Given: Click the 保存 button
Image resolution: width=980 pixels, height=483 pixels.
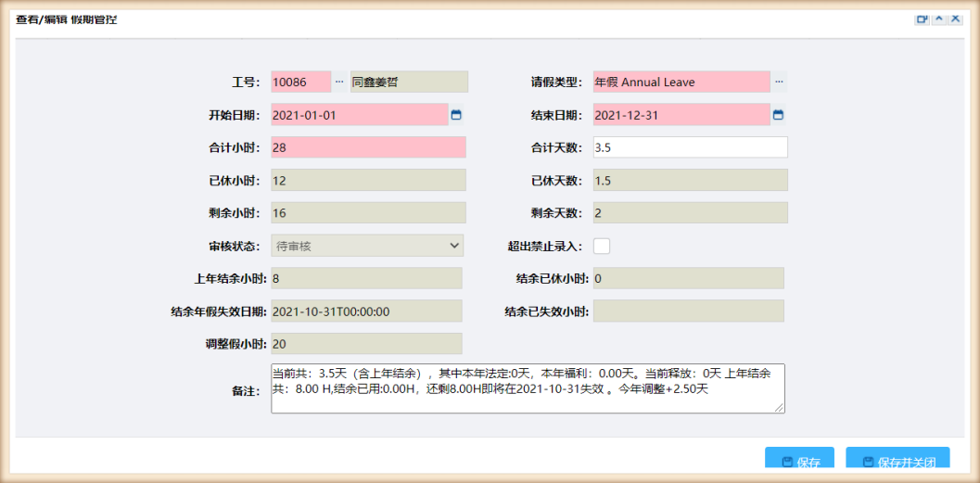Looking at the screenshot, I should (799, 462).
